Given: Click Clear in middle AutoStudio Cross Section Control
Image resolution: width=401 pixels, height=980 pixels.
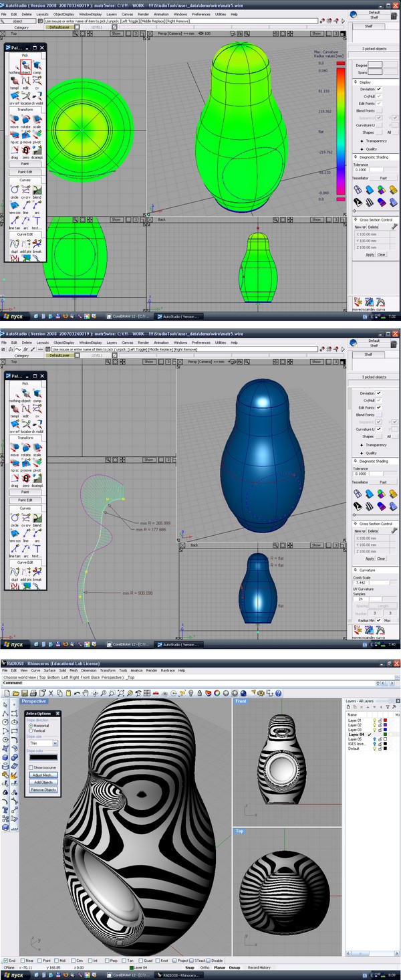Looking at the screenshot, I should tap(381, 559).
